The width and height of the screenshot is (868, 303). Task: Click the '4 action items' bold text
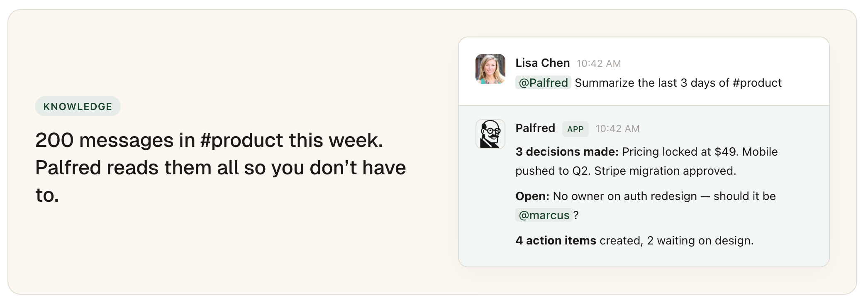(x=556, y=240)
